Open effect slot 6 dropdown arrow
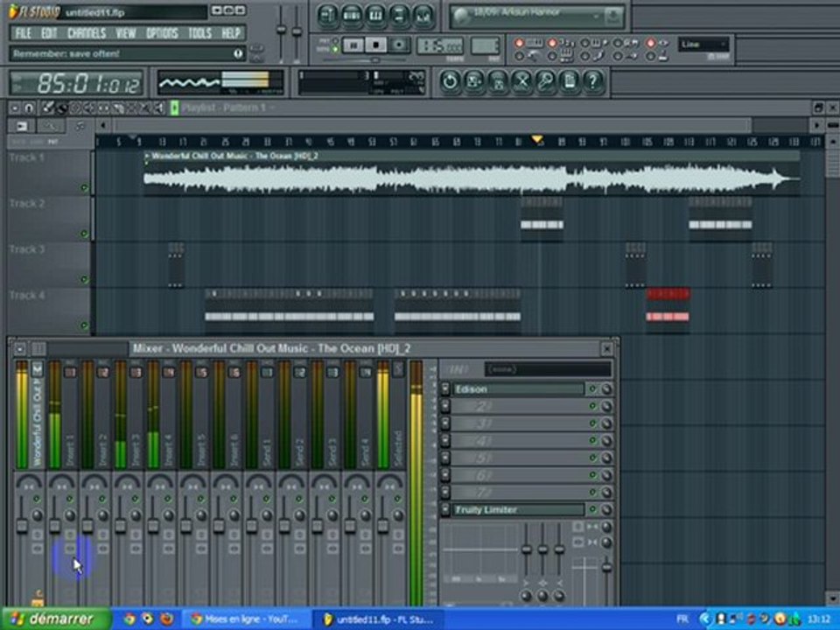The image size is (840, 630). 445,475
